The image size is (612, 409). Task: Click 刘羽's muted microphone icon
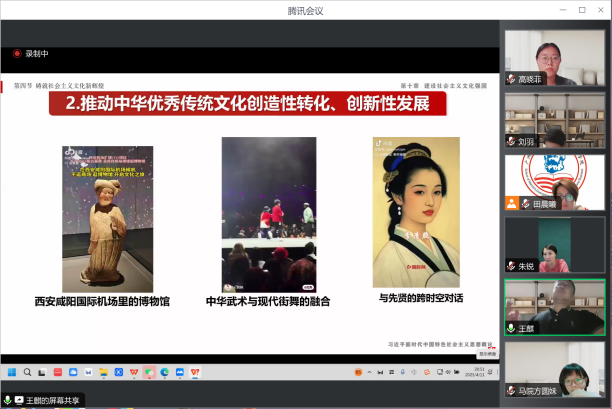(511, 141)
